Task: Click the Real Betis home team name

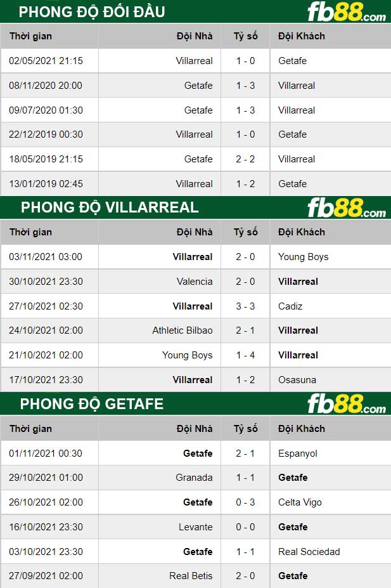Action: click(191, 576)
